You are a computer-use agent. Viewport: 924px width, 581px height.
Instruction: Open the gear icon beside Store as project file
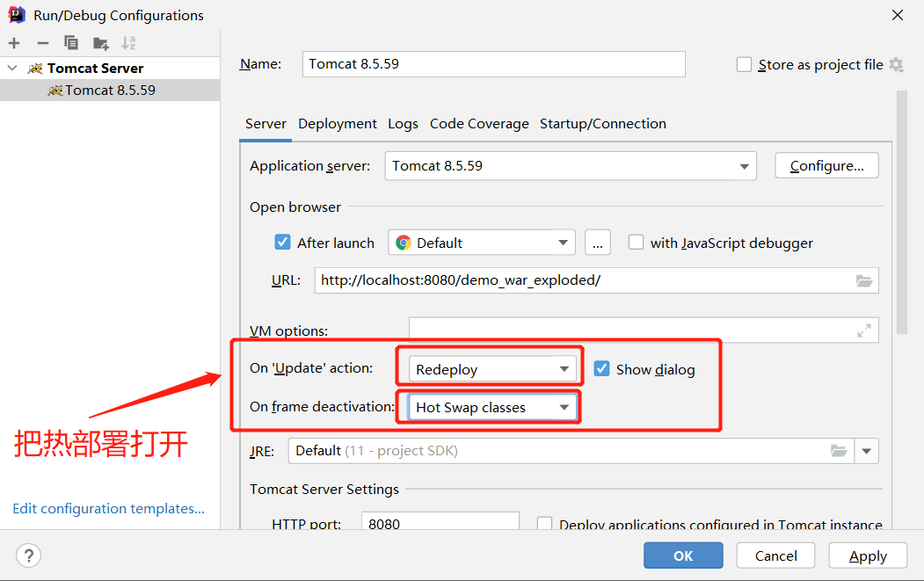click(896, 64)
